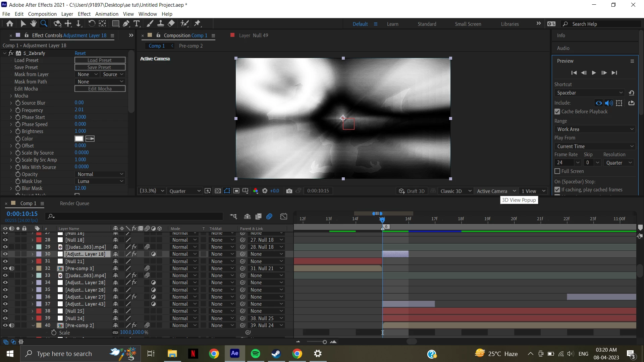Screen dimensions: 644x362
Task: Open the Animation menu
Action: click(x=107, y=14)
